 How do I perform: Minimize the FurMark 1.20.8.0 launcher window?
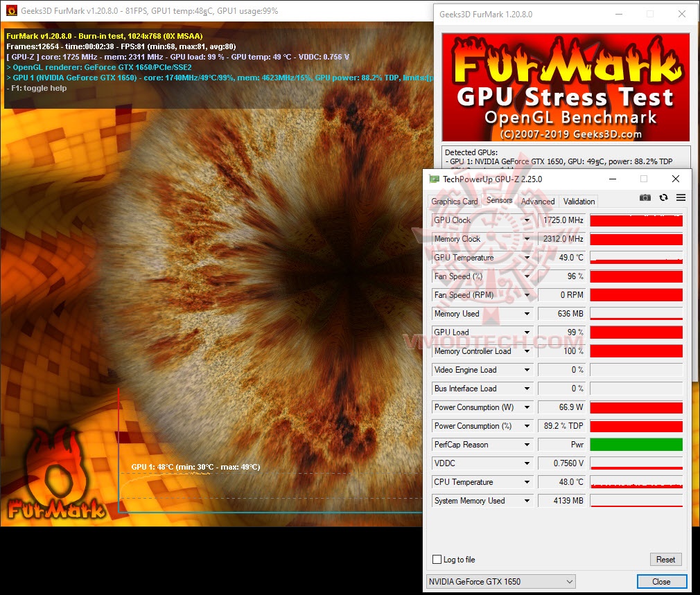(x=619, y=15)
